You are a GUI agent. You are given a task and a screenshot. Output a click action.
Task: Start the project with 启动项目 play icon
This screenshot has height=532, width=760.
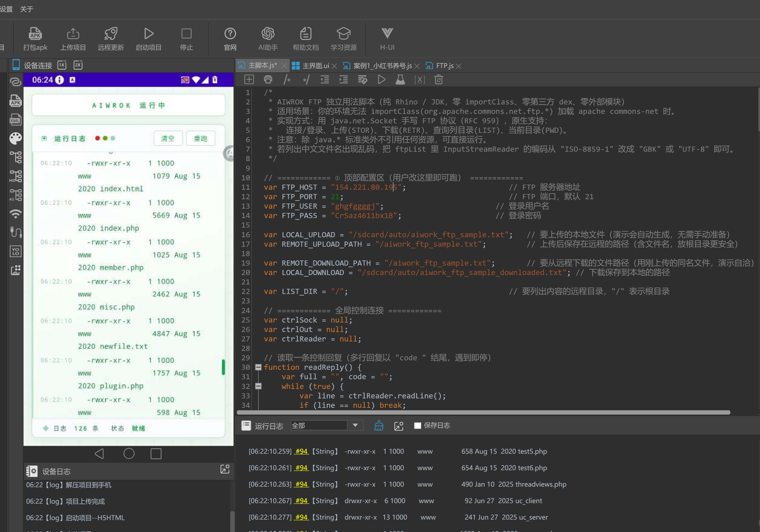(x=148, y=39)
